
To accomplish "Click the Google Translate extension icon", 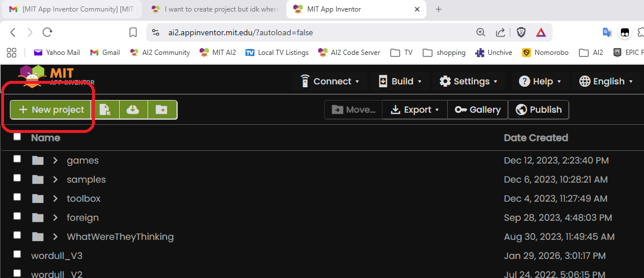I will tap(607, 32).
